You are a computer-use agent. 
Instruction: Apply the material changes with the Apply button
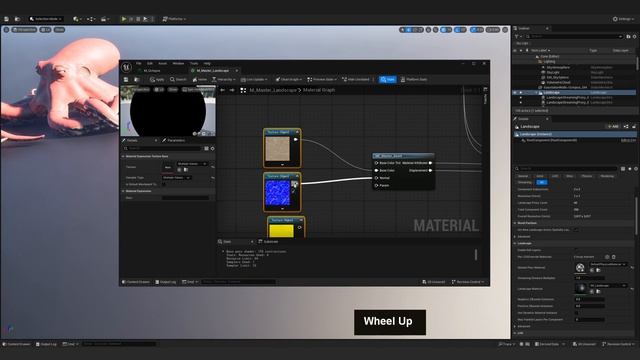point(157,80)
